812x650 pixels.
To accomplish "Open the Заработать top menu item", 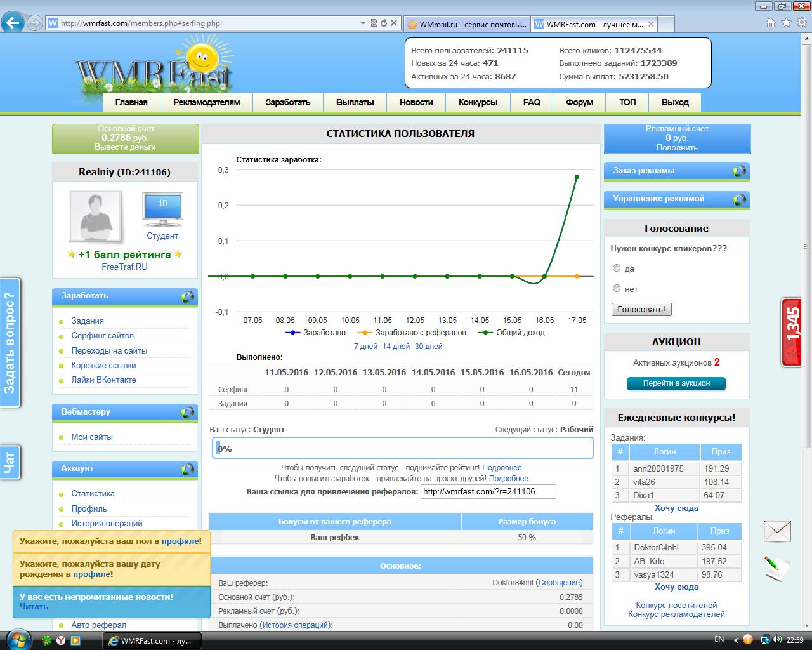I will [x=288, y=102].
